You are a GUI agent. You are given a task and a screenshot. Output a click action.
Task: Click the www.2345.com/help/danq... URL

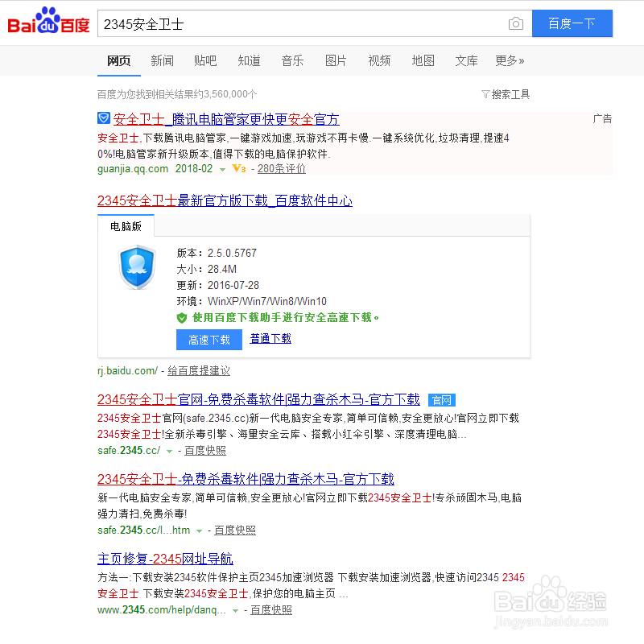tap(162, 610)
